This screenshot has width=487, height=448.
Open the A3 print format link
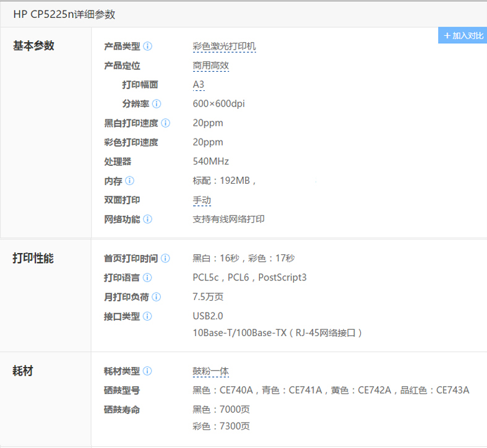pyautogui.click(x=199, y=85)
